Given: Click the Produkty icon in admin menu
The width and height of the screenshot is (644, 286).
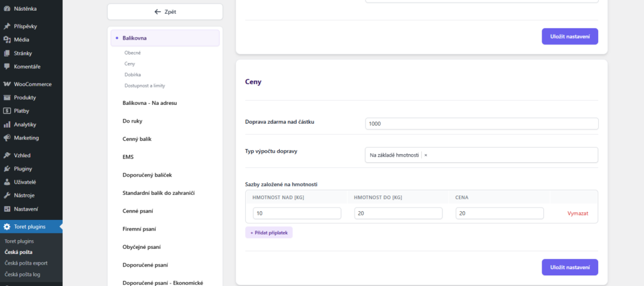Looking at the screenshot, I should (x=6, y=97).
